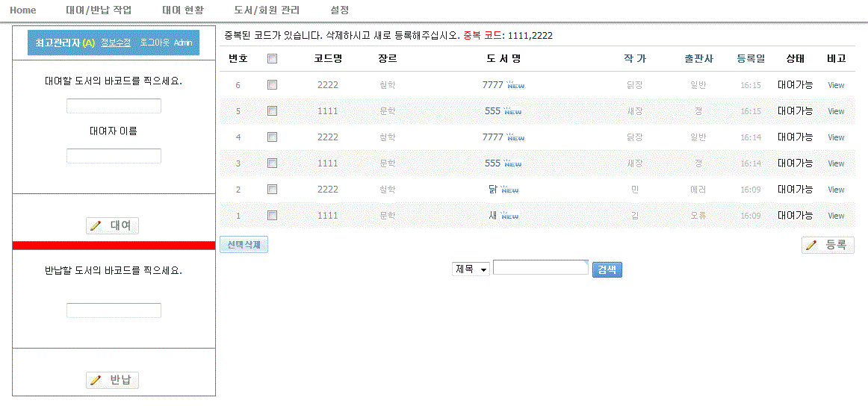
Task: Focus the 반납할 도서 barcode input field
Action: coord(114,310)
